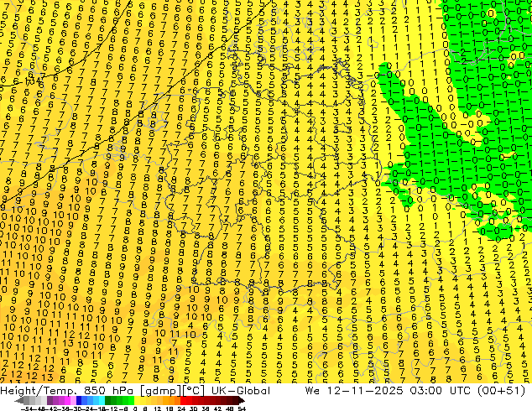
Task: Click the legend value label '12'
Action: pyautogui.click(x=158, y=408)
